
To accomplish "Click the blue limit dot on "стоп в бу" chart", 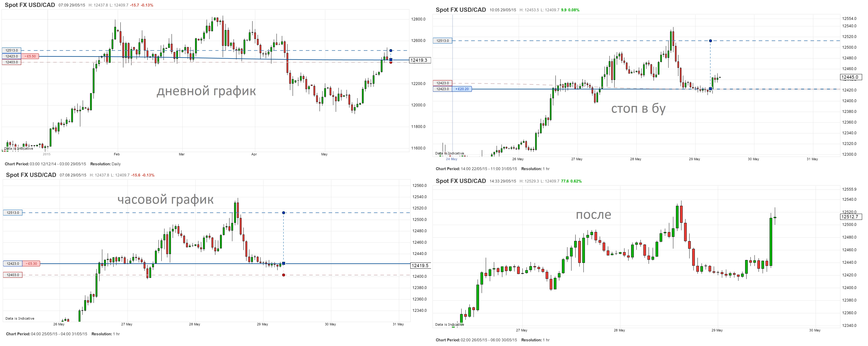I will 711,41.
